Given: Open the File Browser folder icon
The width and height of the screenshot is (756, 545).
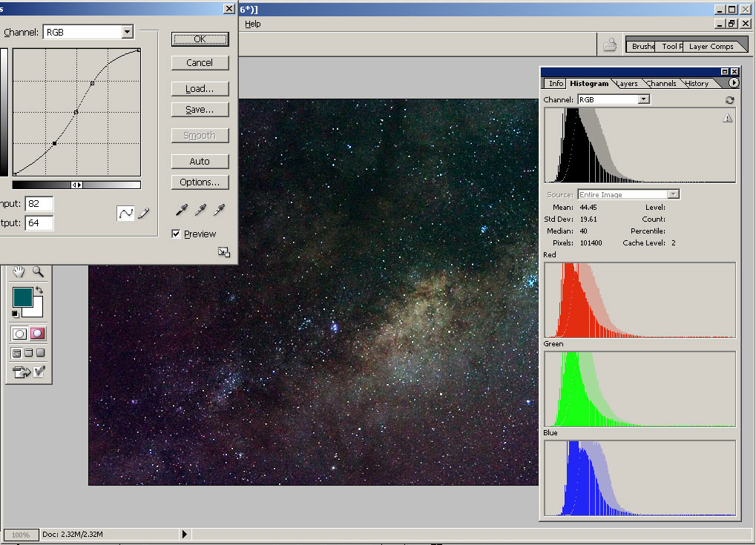Looking at the screenshot, I should tap(610, 45).
